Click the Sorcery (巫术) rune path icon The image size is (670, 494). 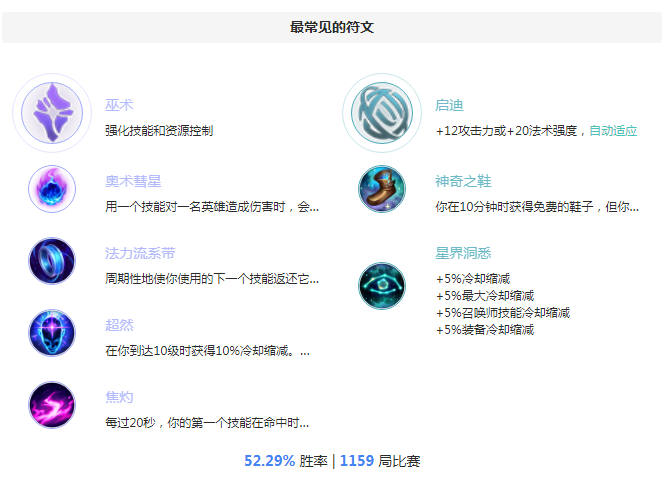52,113
